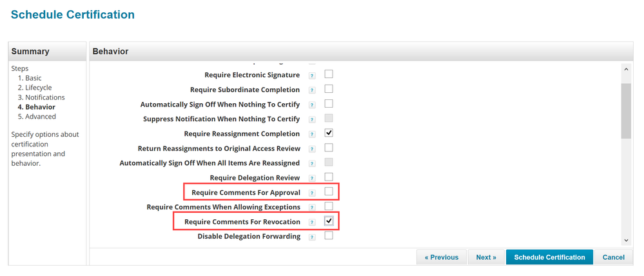Open the Advanced step in Summary
This screenshot has width=644, height=276.
pos(40,117)
